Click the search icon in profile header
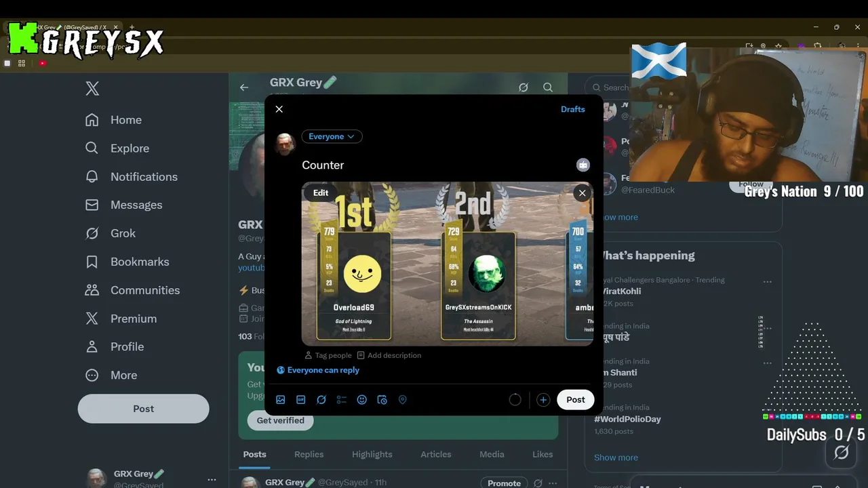 (548, 87)
